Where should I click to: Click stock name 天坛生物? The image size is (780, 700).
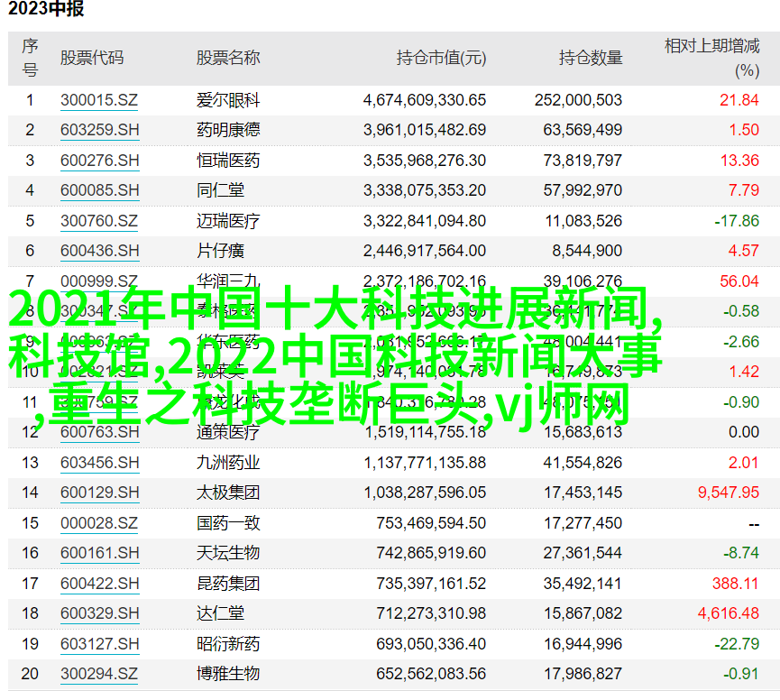point(228,553)
